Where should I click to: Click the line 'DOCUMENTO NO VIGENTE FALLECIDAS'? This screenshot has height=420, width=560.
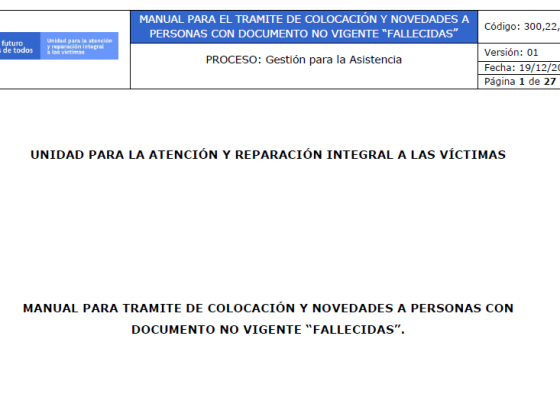click(x=268, y=330)
